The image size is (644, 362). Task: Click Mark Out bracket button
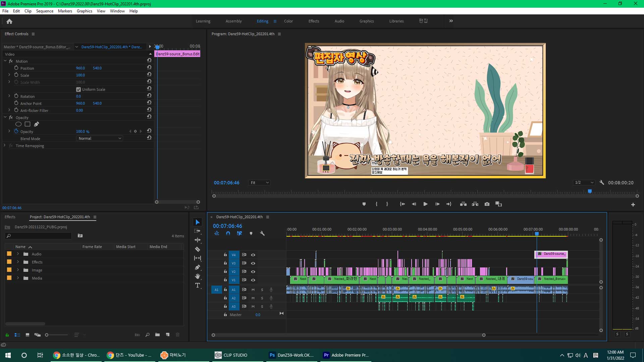387,204
